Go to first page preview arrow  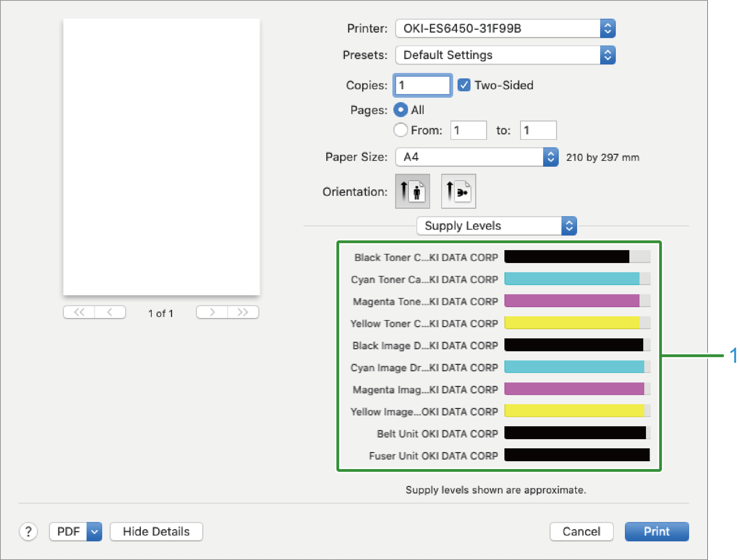point(79,312)
